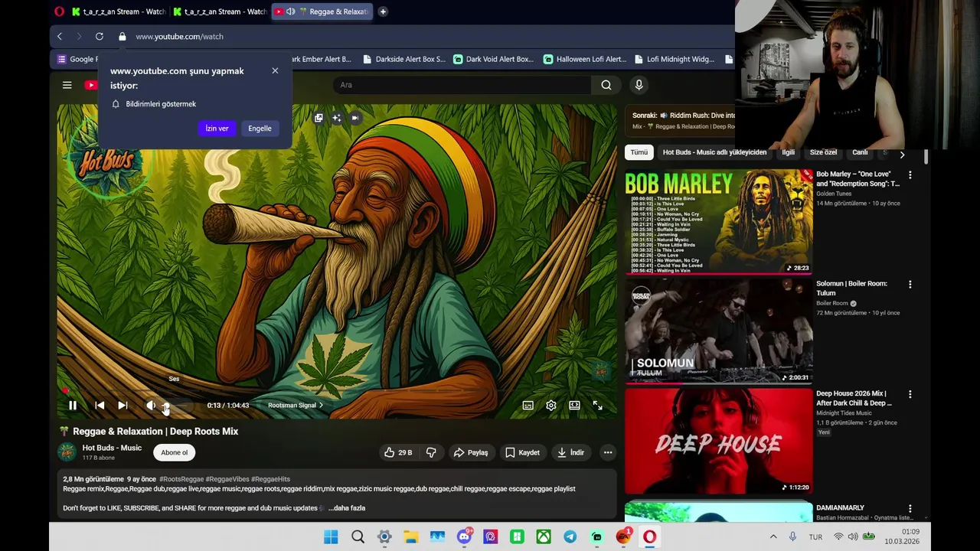Dislike the Reggae & Relaxation video
The height and width of the screenshot is (551, 980).
point(431,452)
